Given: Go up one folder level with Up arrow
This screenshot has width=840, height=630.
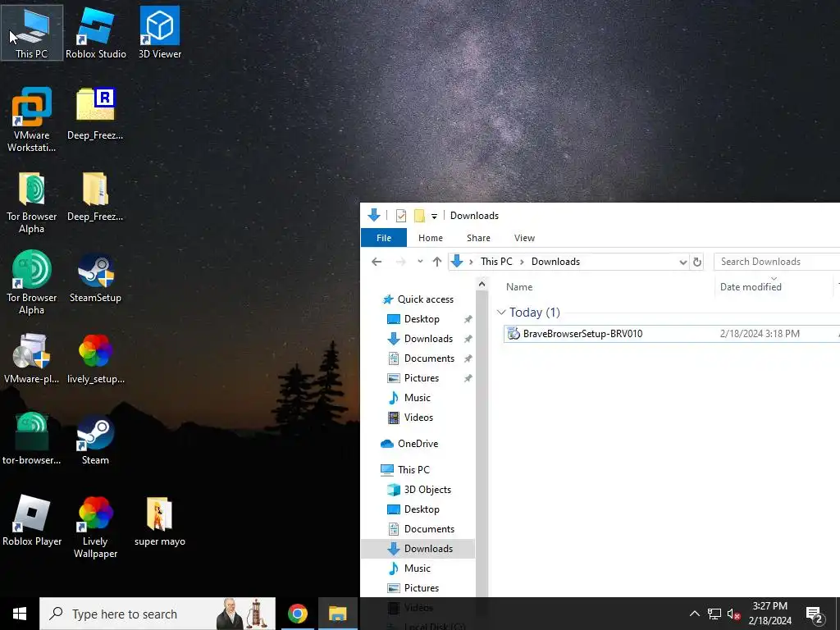Looking at the screenshot, I should coord(437,262).
